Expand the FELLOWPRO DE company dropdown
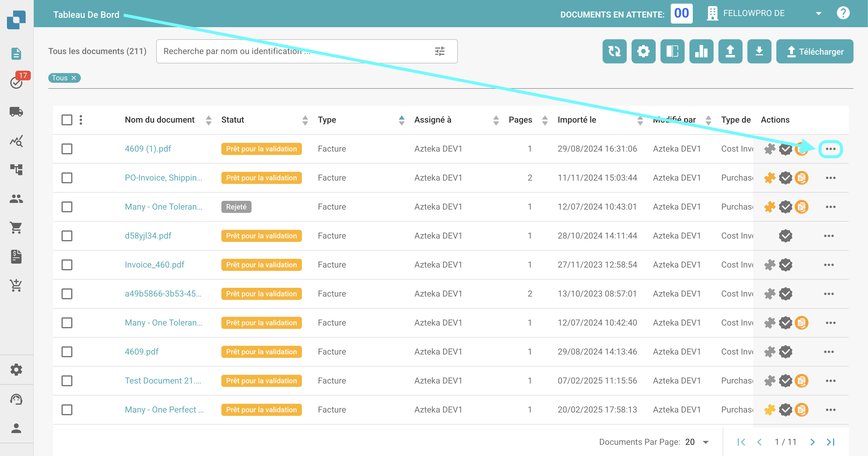The height and width of the screenshot is (456, 868). [x=818, y=14]
